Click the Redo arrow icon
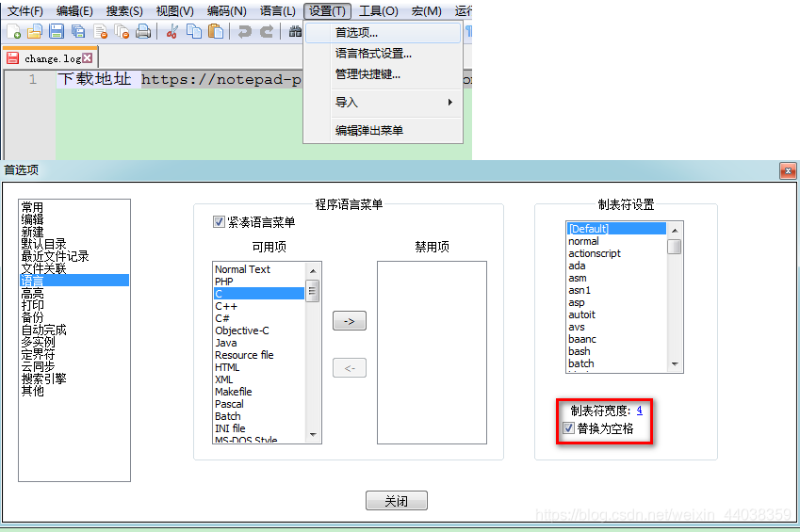Viewport: 800px width, 532px height. pyautogui.click(x=267, y=32)
